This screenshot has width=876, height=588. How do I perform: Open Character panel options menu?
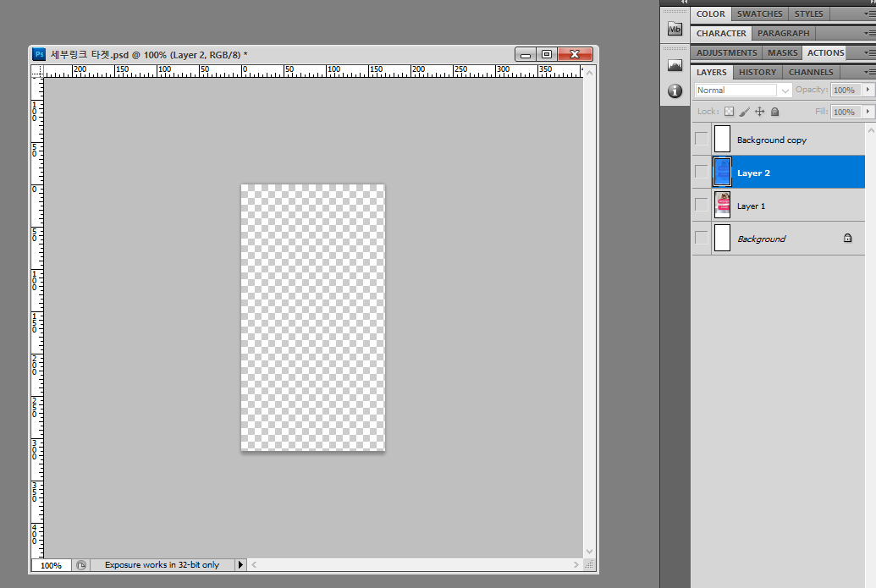869,34
